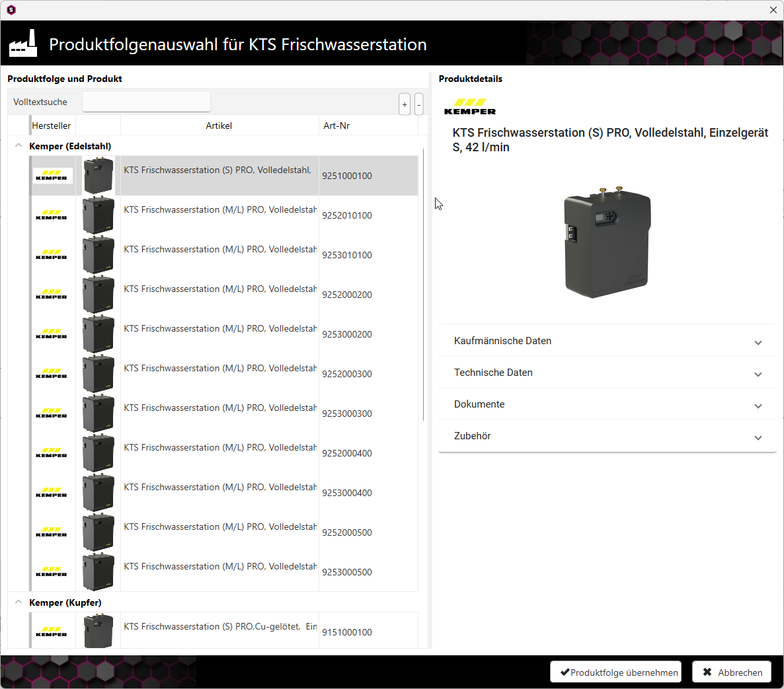Click product thumbnail for article 9252000200
Viewport: 784px width, 689px height.
98,294
